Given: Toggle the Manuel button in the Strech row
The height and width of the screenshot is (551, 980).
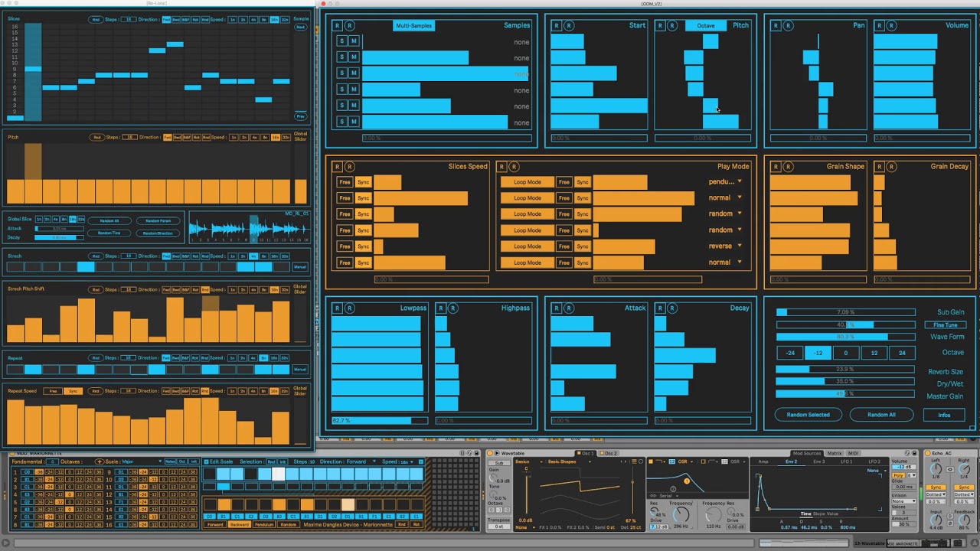Looking at the screenshot, I should tap(300, 267).
